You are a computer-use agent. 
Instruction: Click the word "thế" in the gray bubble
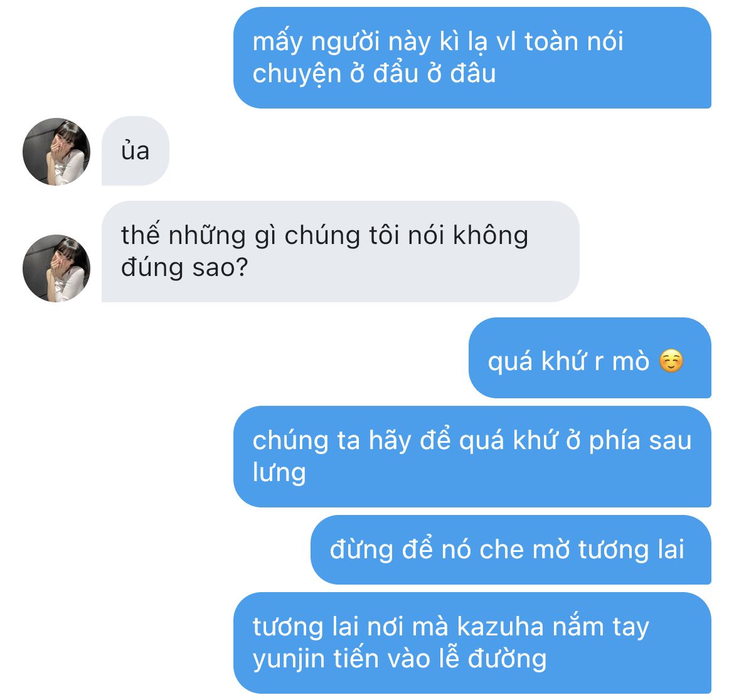141,235
